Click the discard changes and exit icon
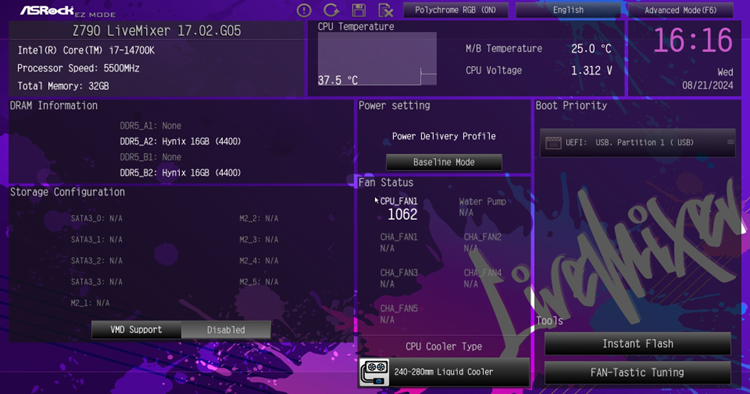Viewport: 750px width, 394px height. coord(386,10)
